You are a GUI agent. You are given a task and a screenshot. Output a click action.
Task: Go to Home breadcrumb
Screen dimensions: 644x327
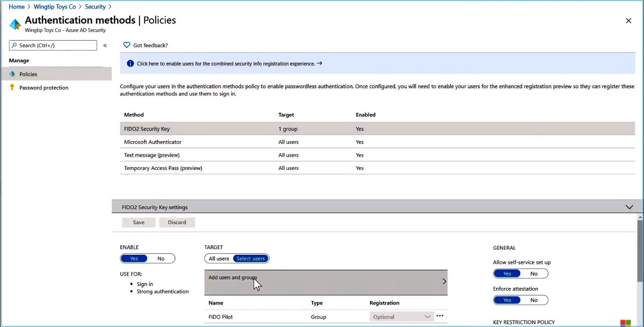[17, 7]
